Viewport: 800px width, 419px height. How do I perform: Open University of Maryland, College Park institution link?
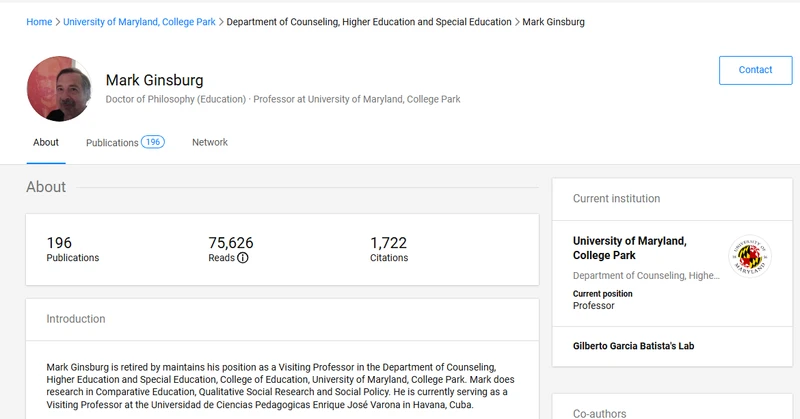pyautogui.click(x=630, y=248)
